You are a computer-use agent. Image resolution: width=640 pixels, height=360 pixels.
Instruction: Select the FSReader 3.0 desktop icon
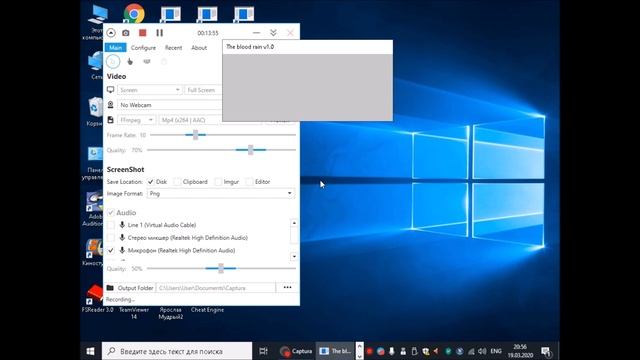pyautogui.click(x=97, y=298)
